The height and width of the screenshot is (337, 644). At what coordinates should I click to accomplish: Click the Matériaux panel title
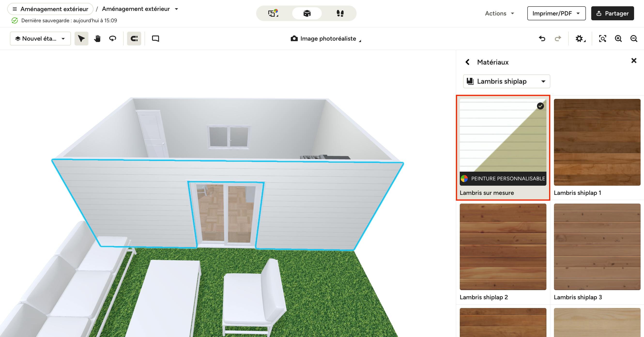click(x=493, y=62)
